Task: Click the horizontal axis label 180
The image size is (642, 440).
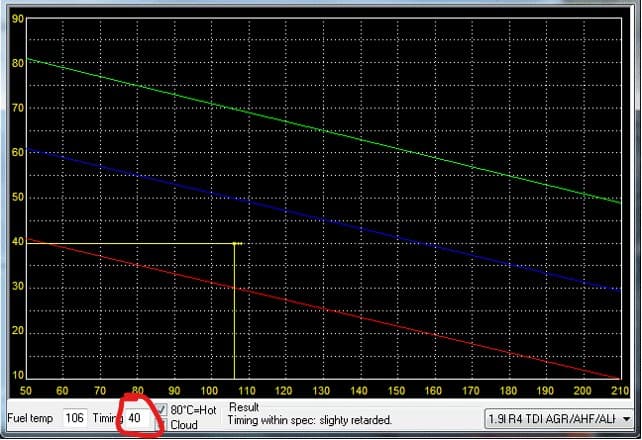Action: click(508, 390)
